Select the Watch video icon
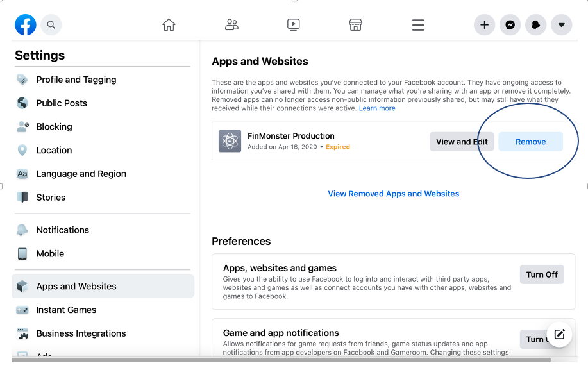 [x=293, y=24]
